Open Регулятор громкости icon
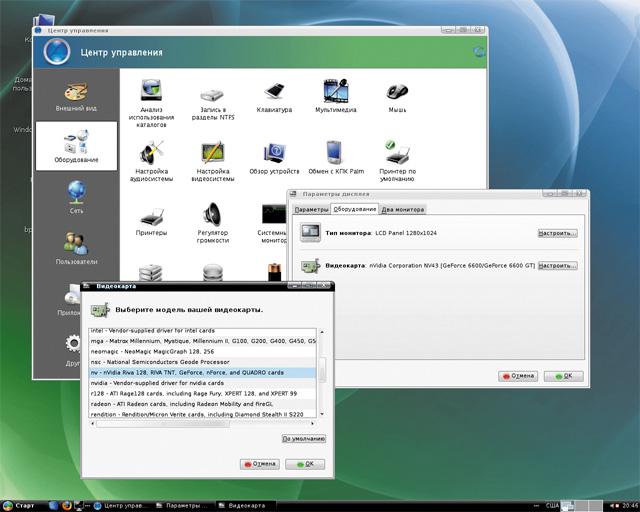This screenshot has width=640, height=512. 213,223
